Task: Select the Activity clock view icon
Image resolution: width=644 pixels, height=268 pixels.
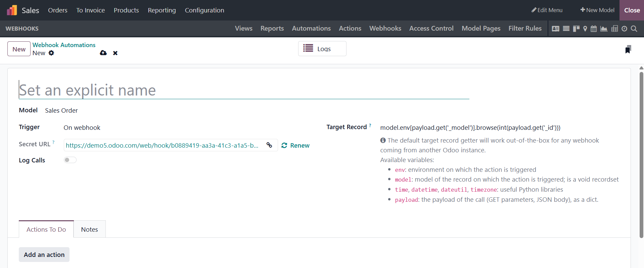Action: [624, 29]
